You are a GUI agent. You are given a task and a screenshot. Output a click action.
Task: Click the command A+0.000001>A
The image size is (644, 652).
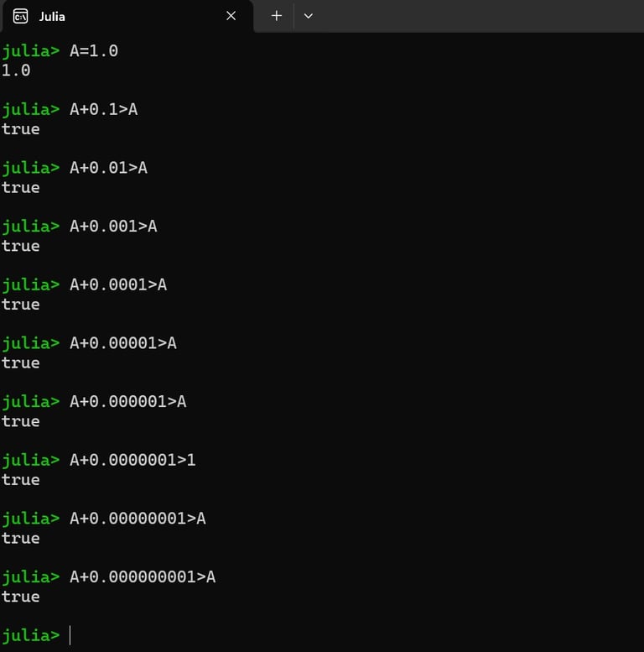coord(128,402)
